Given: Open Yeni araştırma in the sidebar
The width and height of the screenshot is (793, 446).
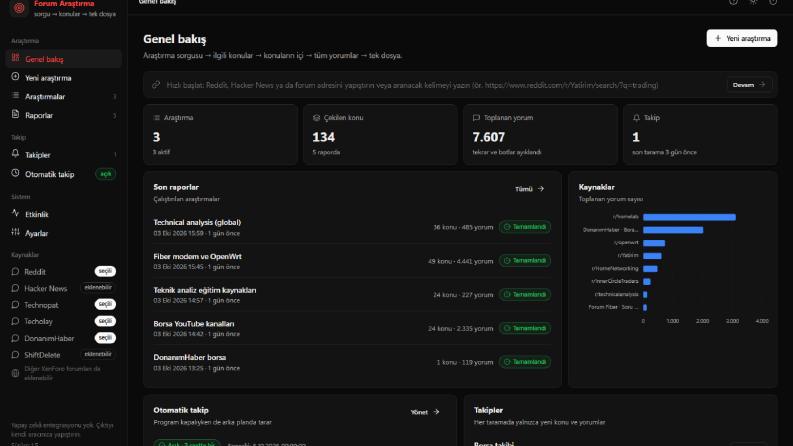Looking at the screenshot, I should click(64, 78).
